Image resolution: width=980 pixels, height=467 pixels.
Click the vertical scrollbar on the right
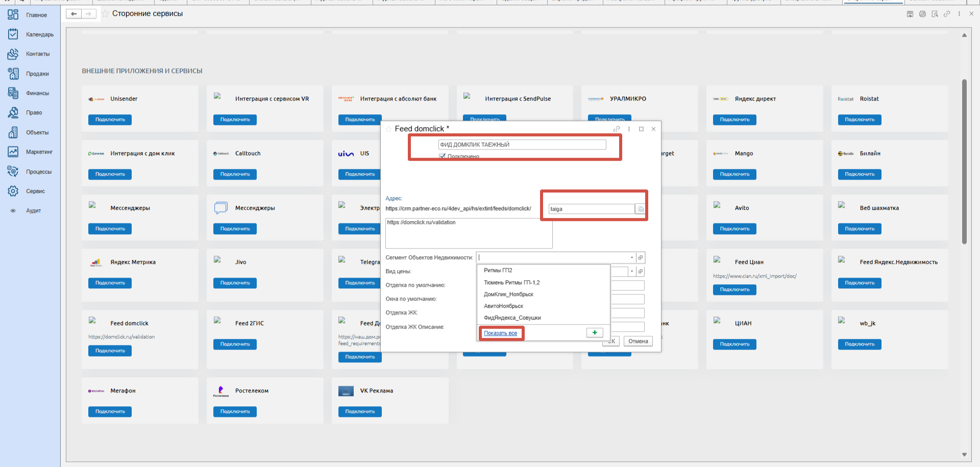coord(964,161)
